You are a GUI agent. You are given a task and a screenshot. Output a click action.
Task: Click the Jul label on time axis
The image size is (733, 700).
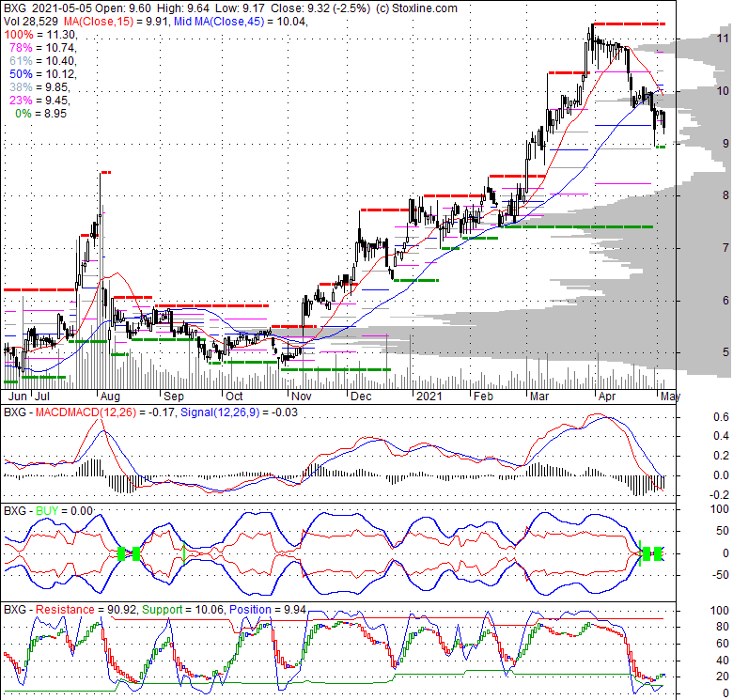coord(42,397)
